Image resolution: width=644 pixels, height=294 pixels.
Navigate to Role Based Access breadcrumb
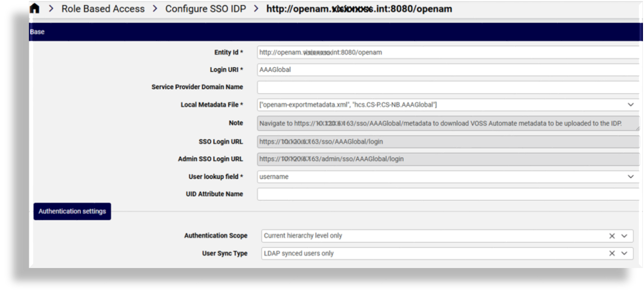click(102, 8)
